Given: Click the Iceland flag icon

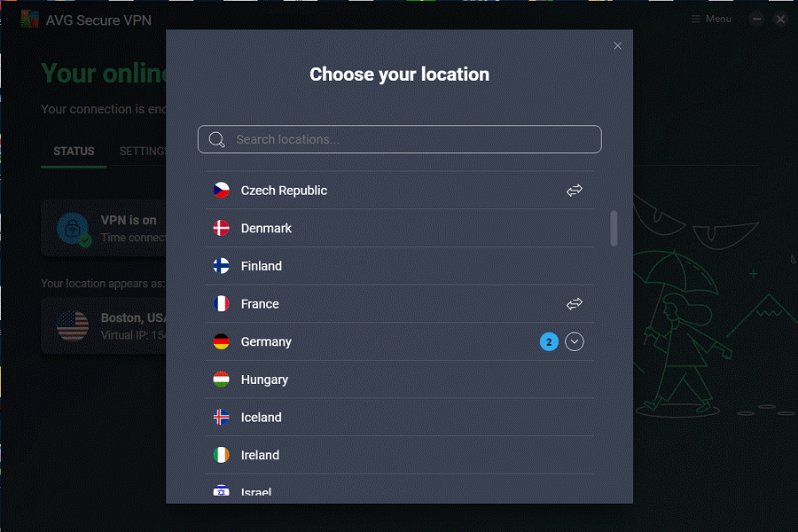Looking at the screenshot, I should click(x=221, y=417).
